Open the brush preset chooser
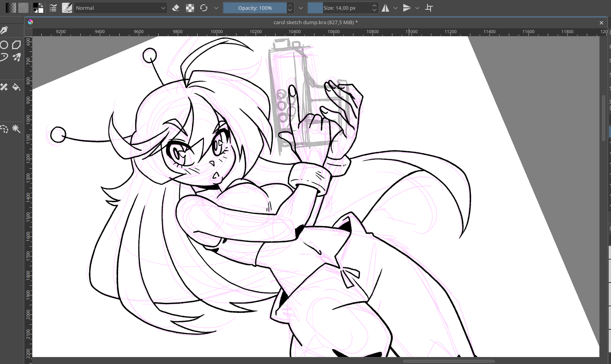 click(x=67, y=8)
